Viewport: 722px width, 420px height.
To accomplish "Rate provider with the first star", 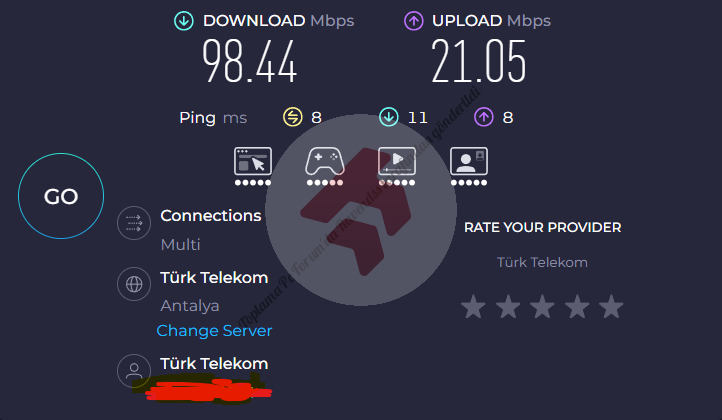I will coord(473,307).
